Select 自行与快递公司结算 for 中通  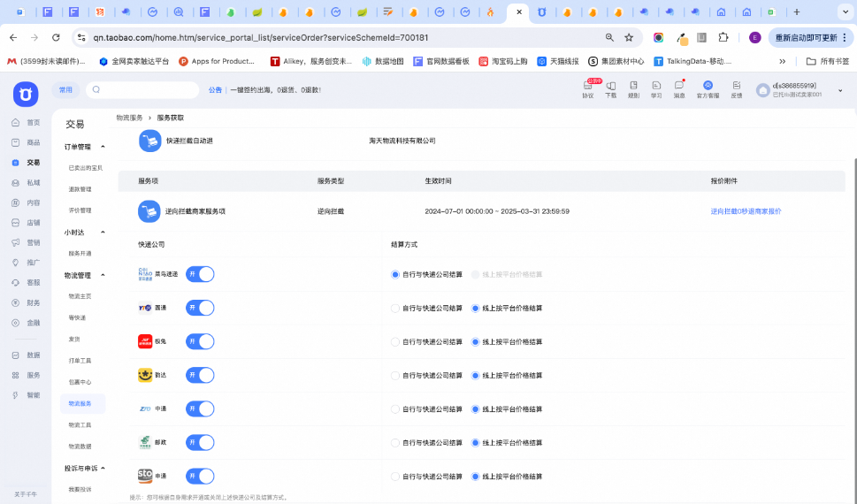(395, 409)
